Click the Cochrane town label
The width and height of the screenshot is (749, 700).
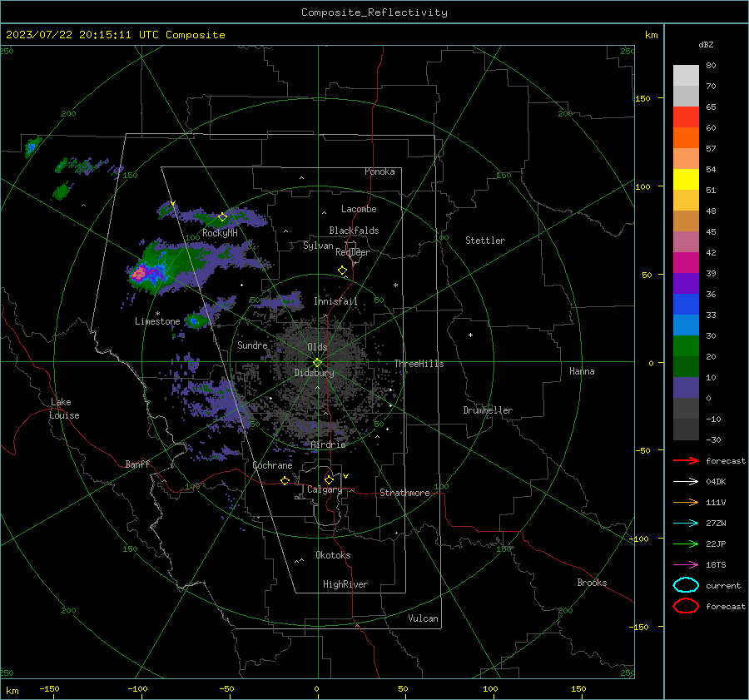(272, 465)
